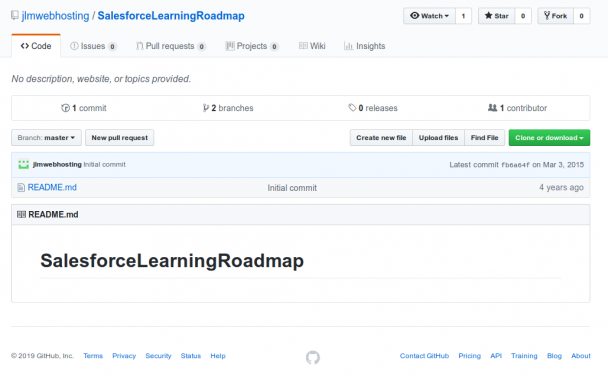The image size is (608, 383).
Task: Click the history icon beside 1 commit
Action: pyautogui.click(x=65, y=108)
